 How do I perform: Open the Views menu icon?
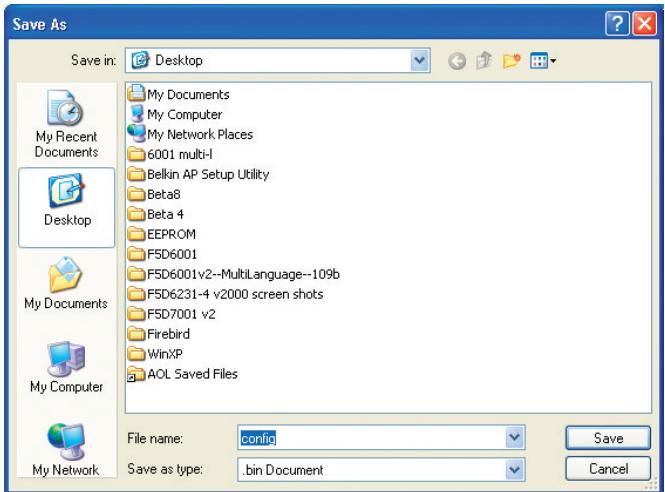(x=543, y=61)
